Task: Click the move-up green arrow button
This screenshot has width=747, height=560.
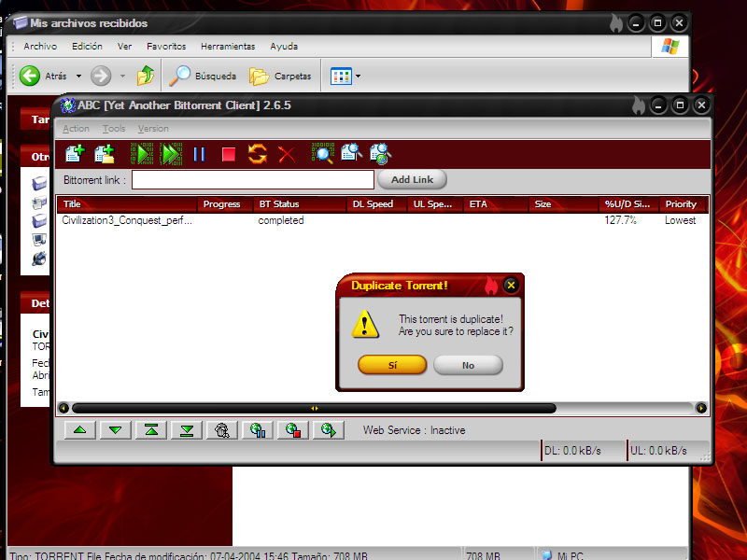Action: (x=80, y=429)
